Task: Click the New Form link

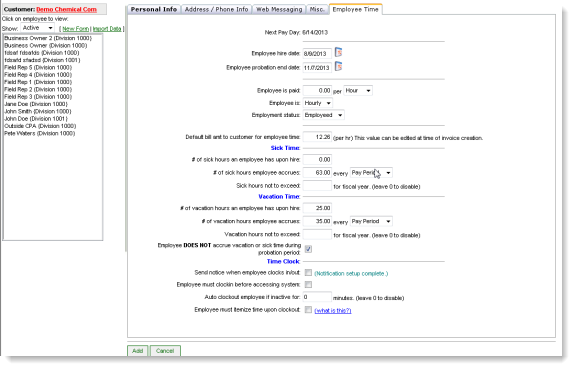Action: (75, 29)
